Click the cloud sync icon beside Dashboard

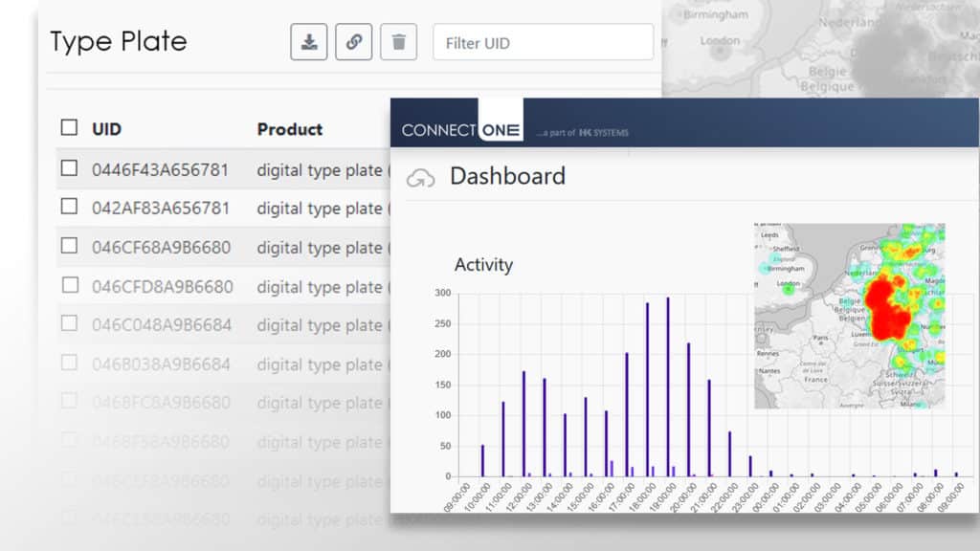click(419, 176)
